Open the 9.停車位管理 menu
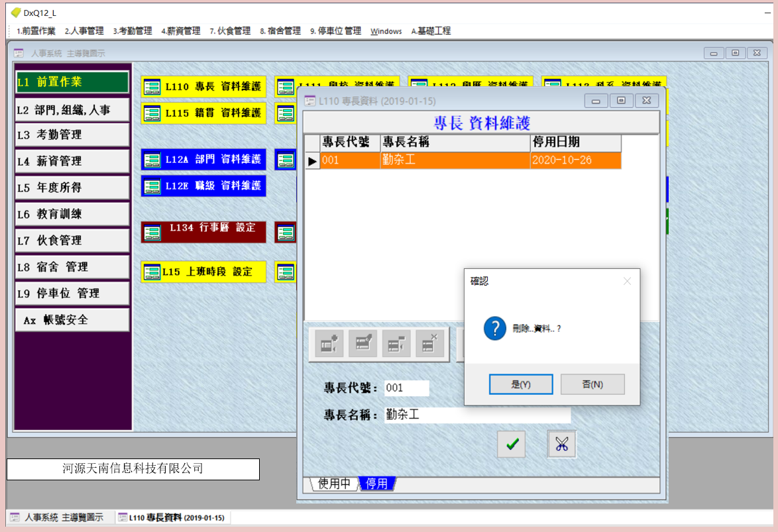This screenshot has width=778, height=532. click(336, 30)
